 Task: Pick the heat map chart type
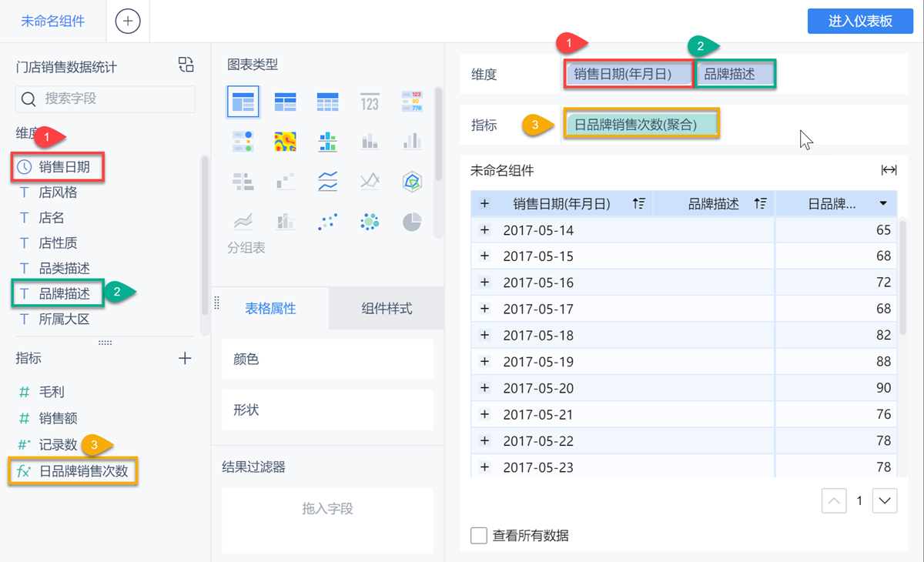[x=286, y=142]
